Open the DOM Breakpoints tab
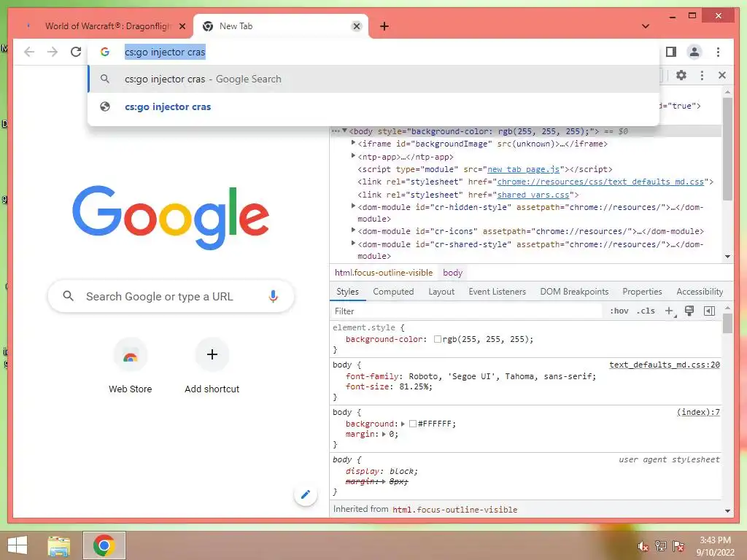The width and height of the screenshot is (747, 560). [x=574, y=292]
